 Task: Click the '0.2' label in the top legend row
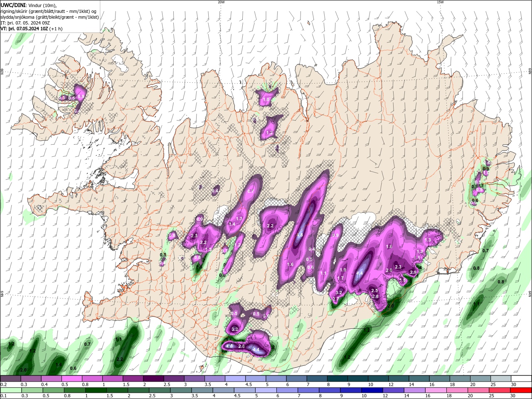click(x=3, y=384)
